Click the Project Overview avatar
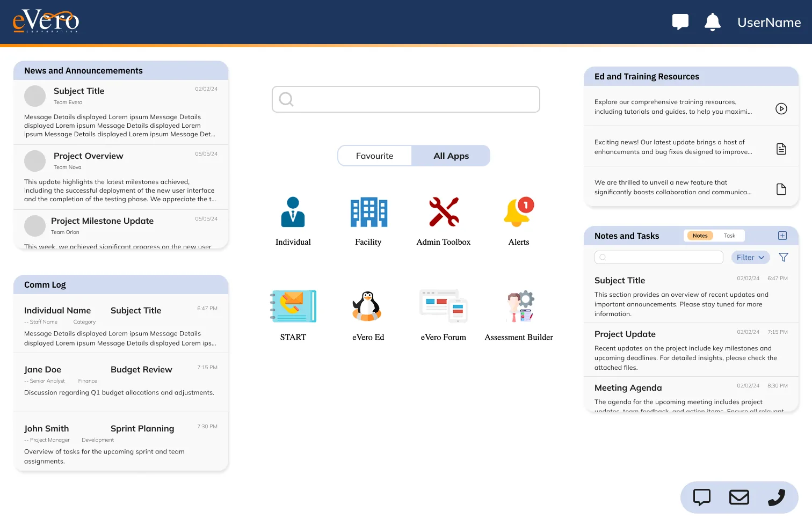 (x=35, y=161)
